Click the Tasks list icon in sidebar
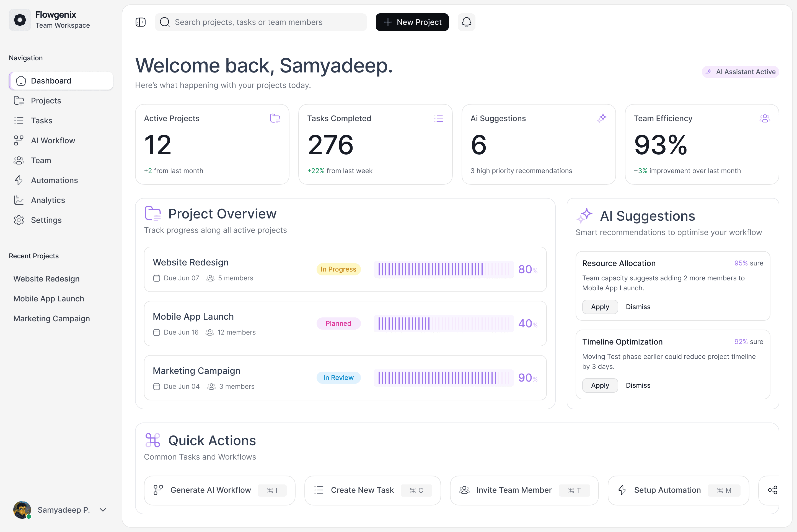This screenshot has width=797, height=532. pos(19,121)
